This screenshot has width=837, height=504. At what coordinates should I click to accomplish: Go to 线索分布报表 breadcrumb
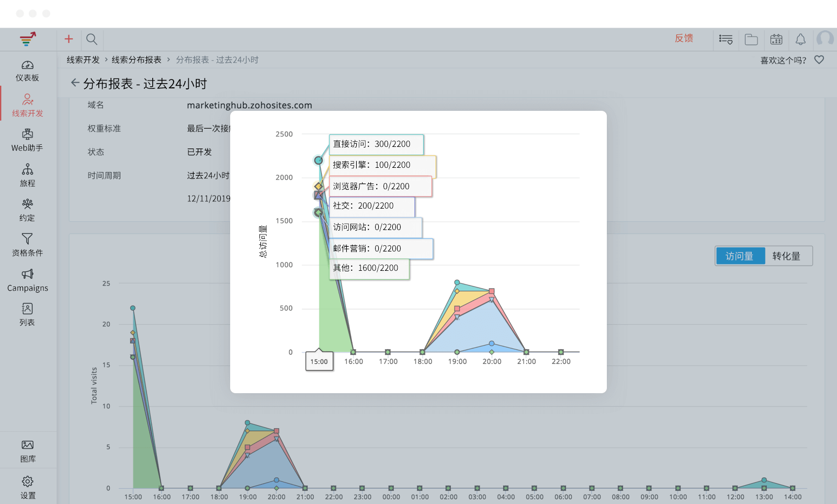(136, 60)
